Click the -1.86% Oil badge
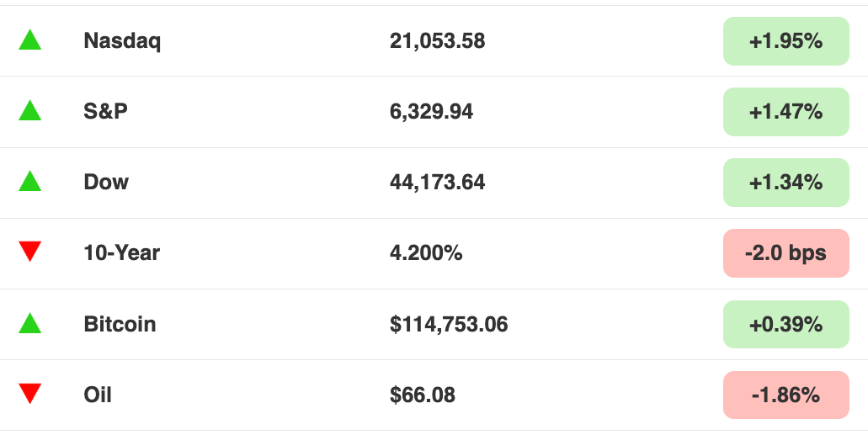Viewport: 868px width, 435px height. pos(785,395)
